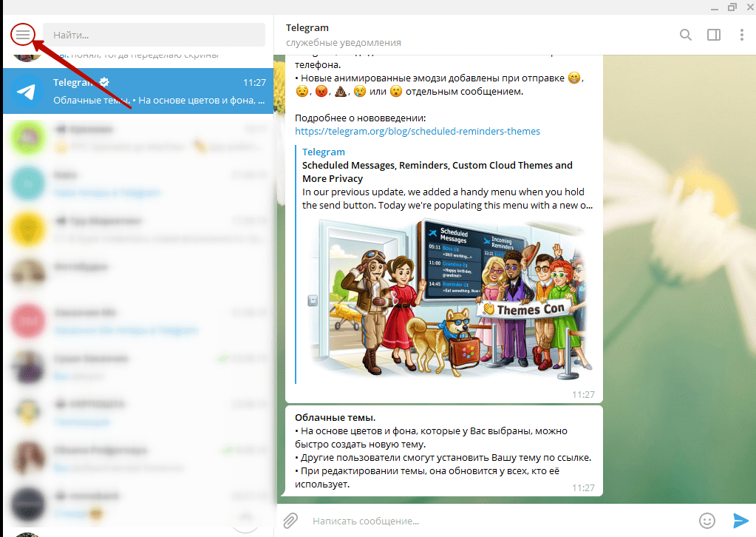Click the Scheduled Messages preview headline
Screen dimensions: 756x537
point(437,172)
